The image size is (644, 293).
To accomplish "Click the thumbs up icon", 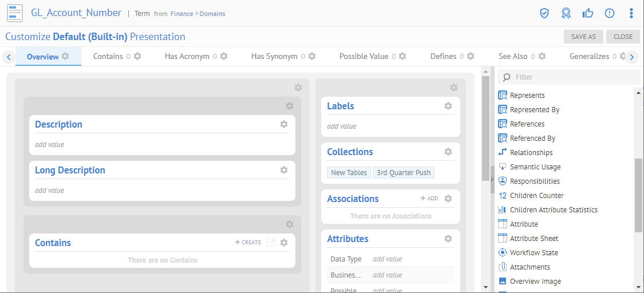I will click(x=588, y=13).
